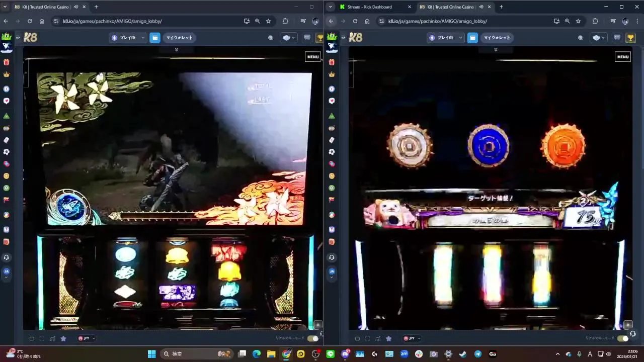Open JPY currency dropdown in right window
The image size is (644, 362).
click(412, 338)
